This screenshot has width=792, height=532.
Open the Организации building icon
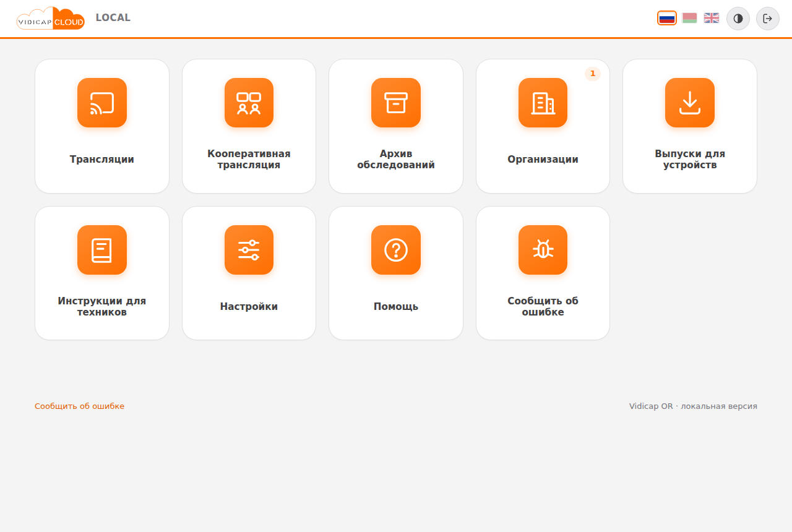(x=543, y=103)
